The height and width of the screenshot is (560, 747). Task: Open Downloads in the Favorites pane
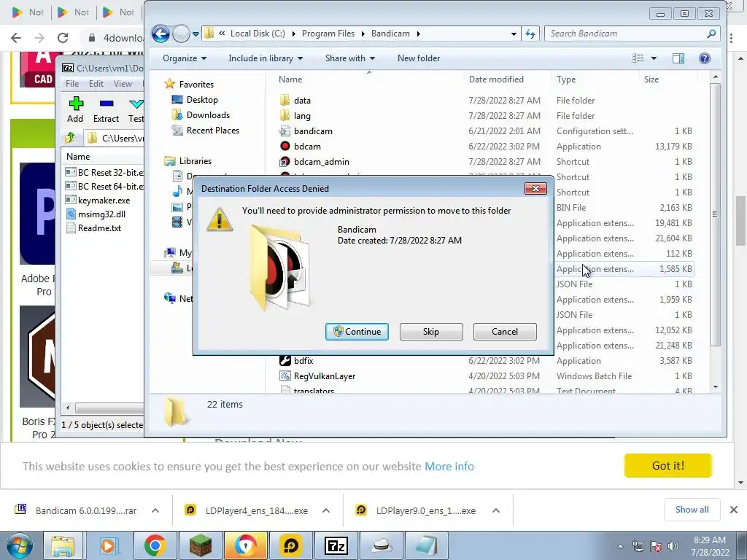coord(208,114)
